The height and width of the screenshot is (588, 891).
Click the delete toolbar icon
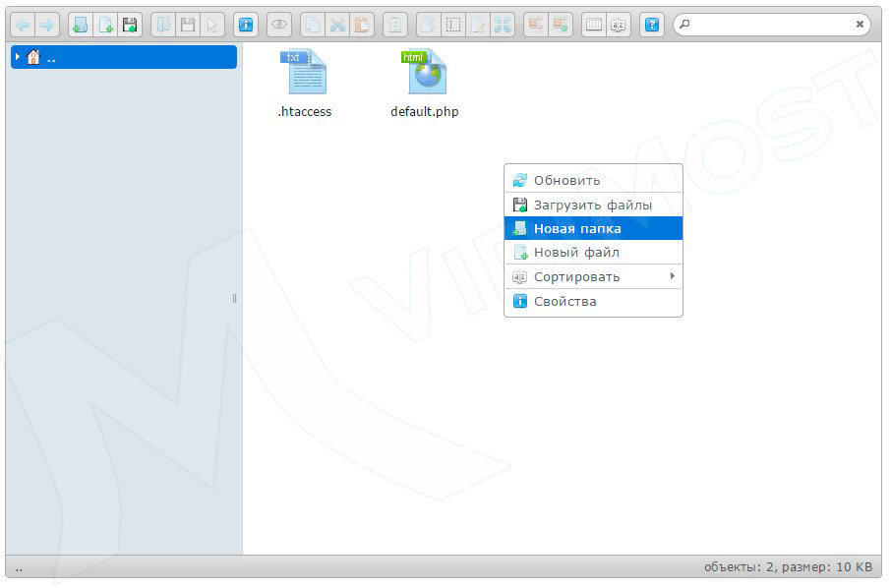(395, 25)
